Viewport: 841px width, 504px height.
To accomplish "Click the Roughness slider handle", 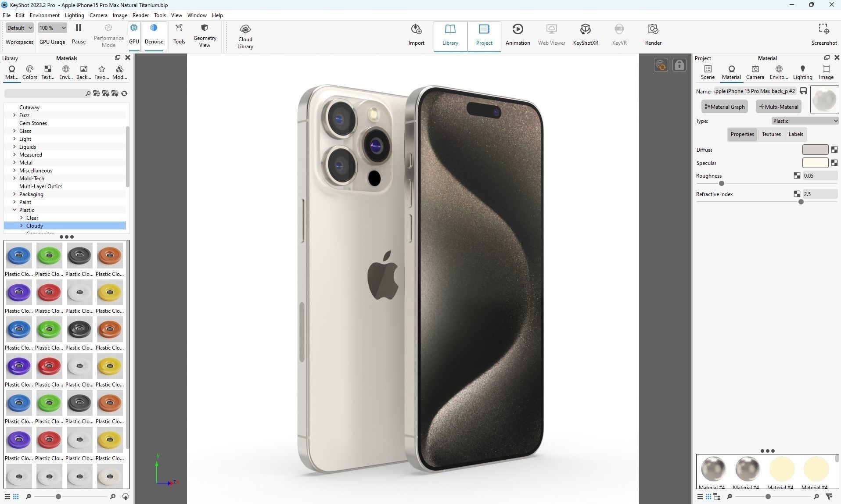I will [721, 183].
